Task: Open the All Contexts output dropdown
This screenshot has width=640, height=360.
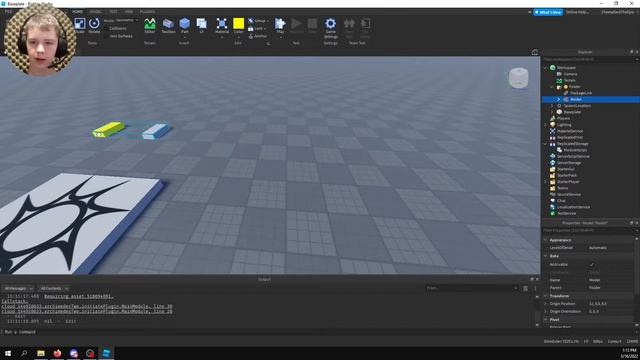Action: [54, 289]
